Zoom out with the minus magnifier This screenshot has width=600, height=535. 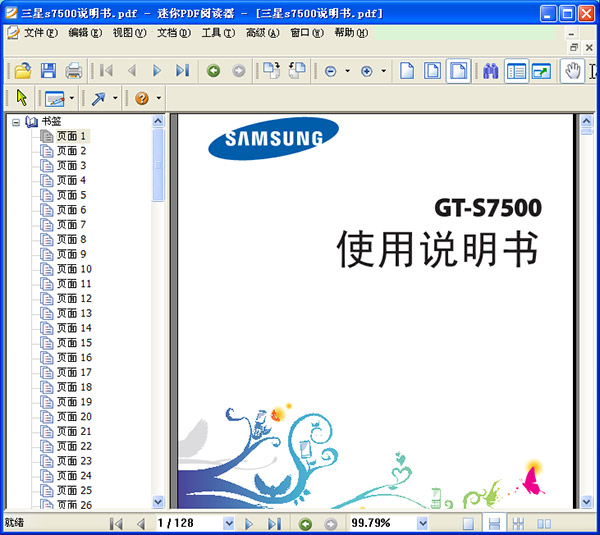(331, 71)
